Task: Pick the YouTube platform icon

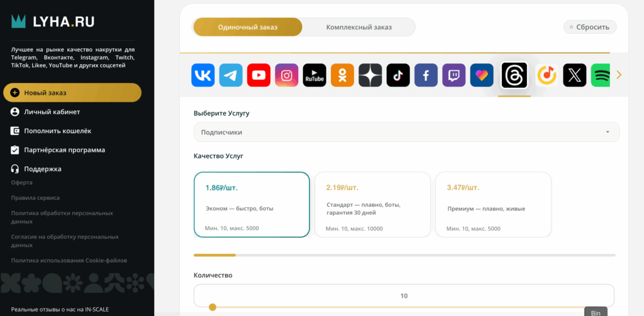Action: pos(258,76)
